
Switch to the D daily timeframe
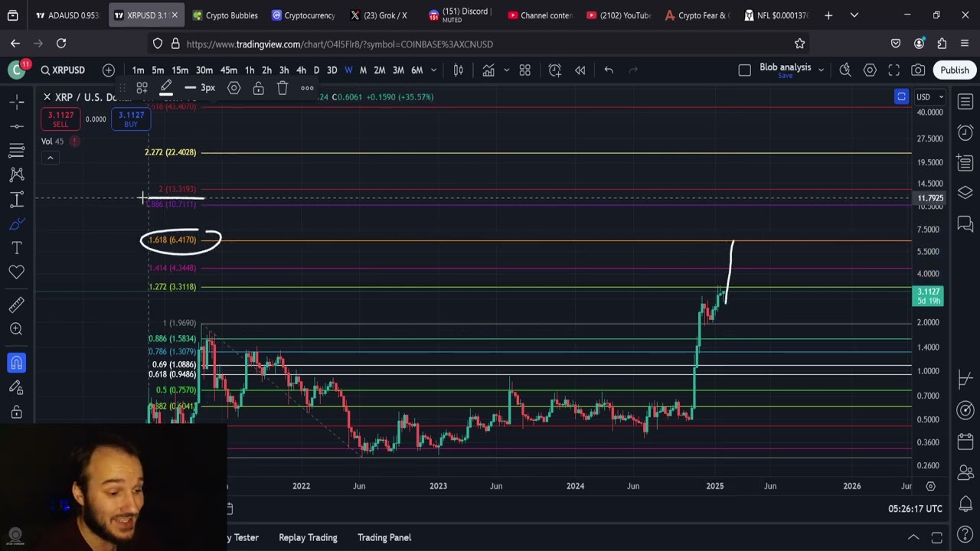[316, 70]
